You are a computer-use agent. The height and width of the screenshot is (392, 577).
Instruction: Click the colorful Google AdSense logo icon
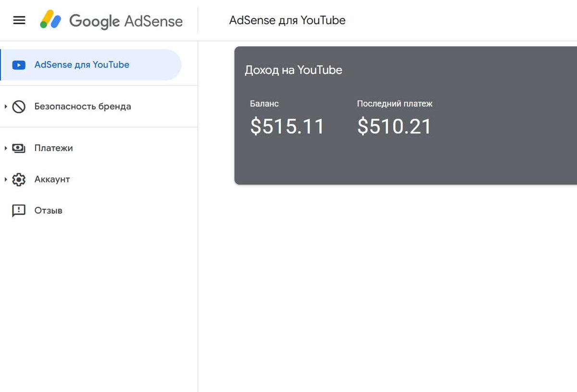[x=50, y=20]
